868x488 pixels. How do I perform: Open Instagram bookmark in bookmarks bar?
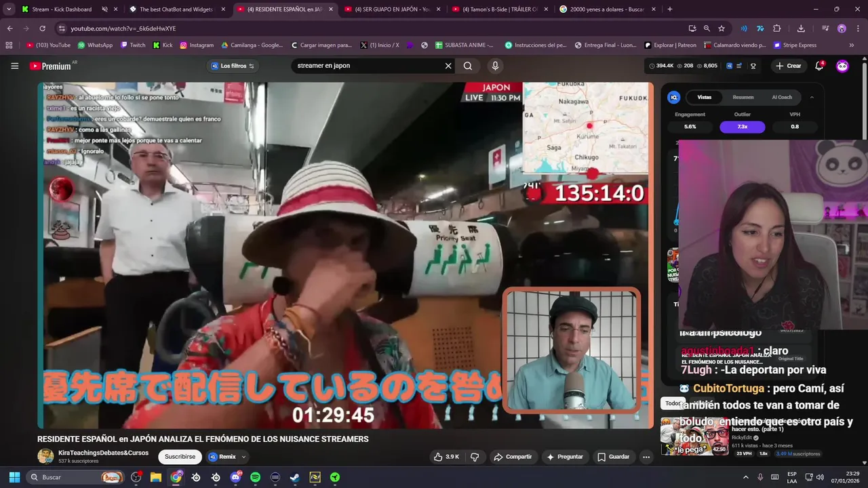196,45
